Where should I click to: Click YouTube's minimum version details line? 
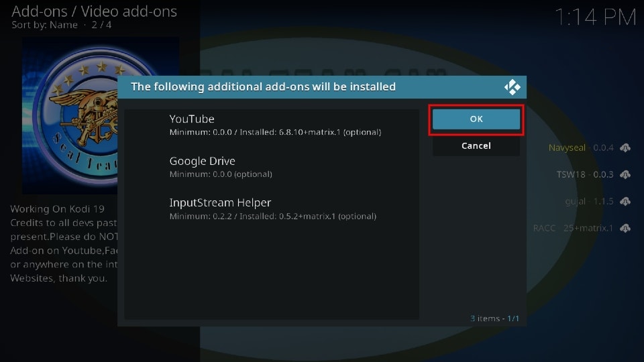[275, 132]
